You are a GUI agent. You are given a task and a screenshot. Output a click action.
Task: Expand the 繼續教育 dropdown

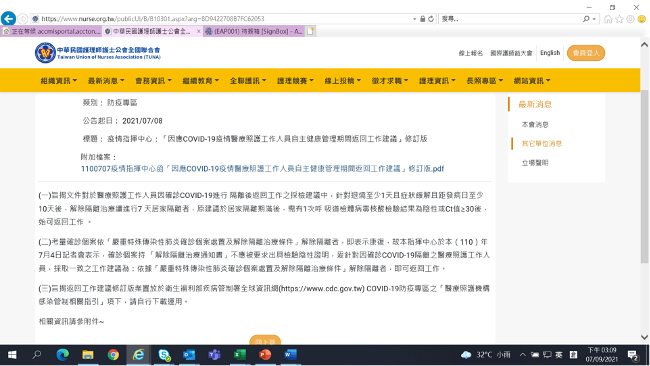coord(201,81)
